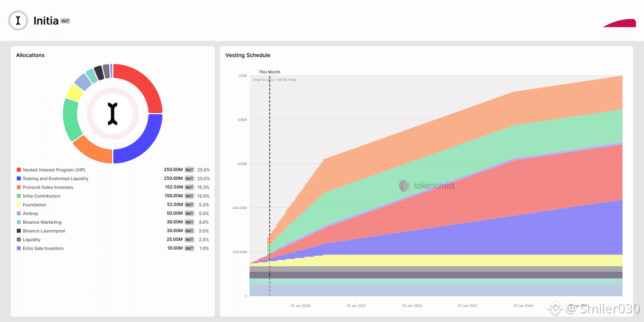Image resolution: width=644 pixels, height=322 pixels.
Task: Click the 01 Jan 2031 axis label
Action: (x=356, y=306)
